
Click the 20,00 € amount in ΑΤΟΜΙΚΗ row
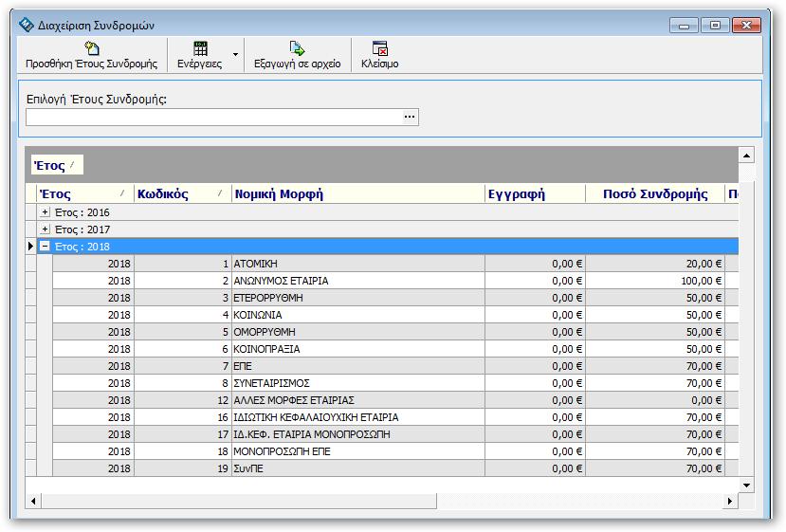coord(655,264)
